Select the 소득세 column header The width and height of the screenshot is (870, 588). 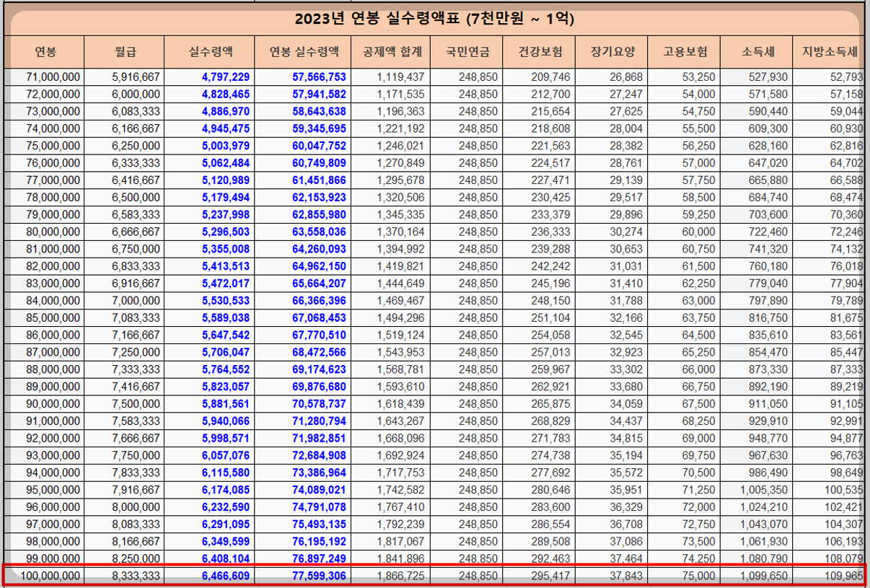[x=756, y=52]
